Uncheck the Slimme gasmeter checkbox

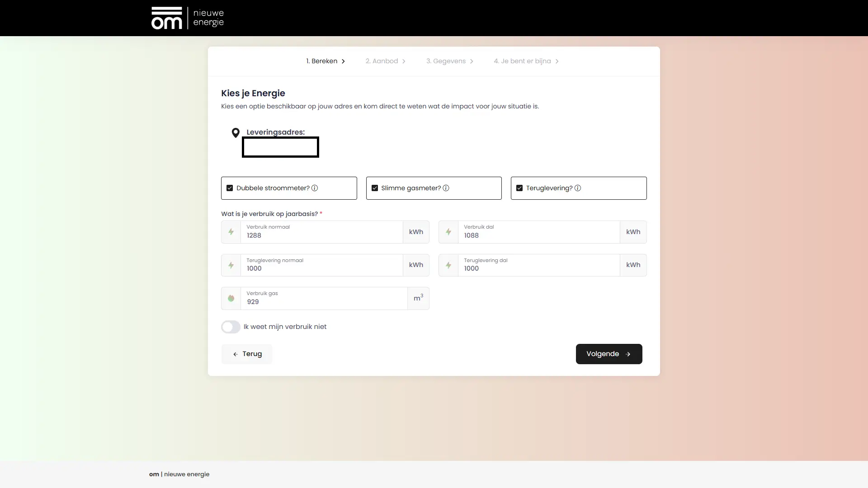[375, 188]
